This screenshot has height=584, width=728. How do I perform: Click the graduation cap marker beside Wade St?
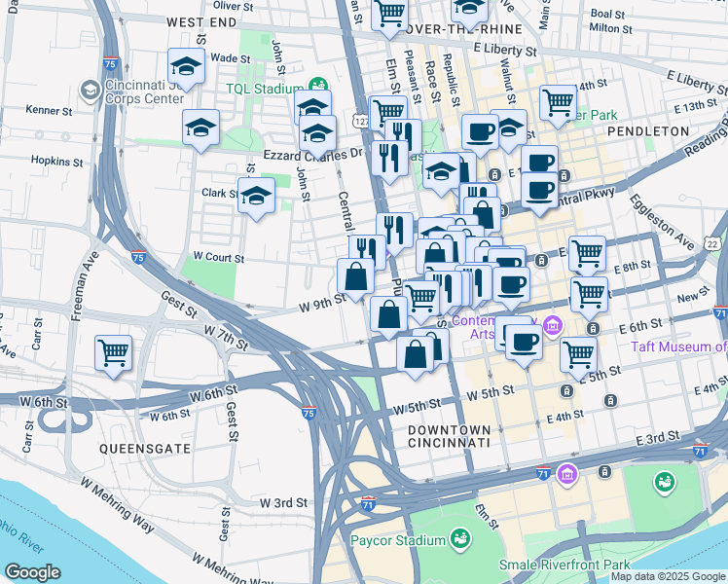[x=186, y=67]
